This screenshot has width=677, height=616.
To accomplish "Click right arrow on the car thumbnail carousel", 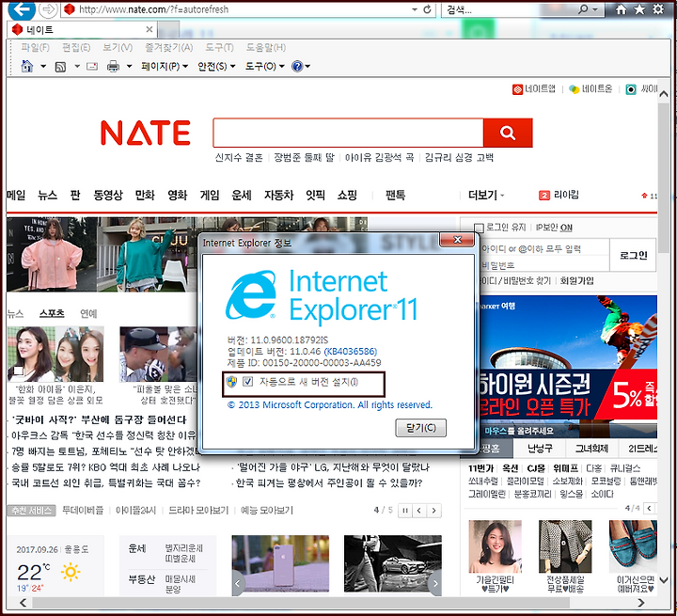I will (x=435, y=583).
